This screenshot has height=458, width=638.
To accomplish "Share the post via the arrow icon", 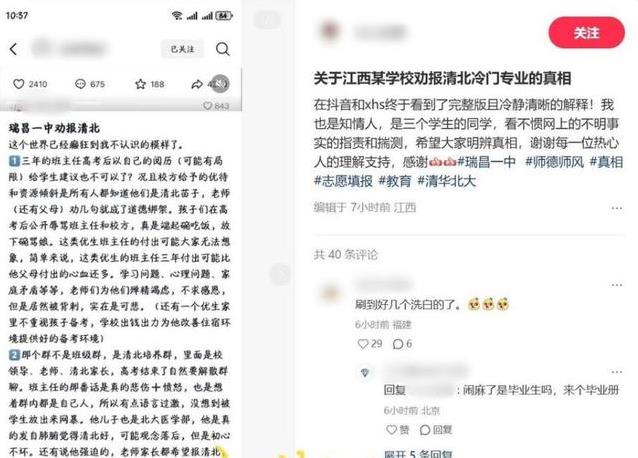I will click(197, 84).
